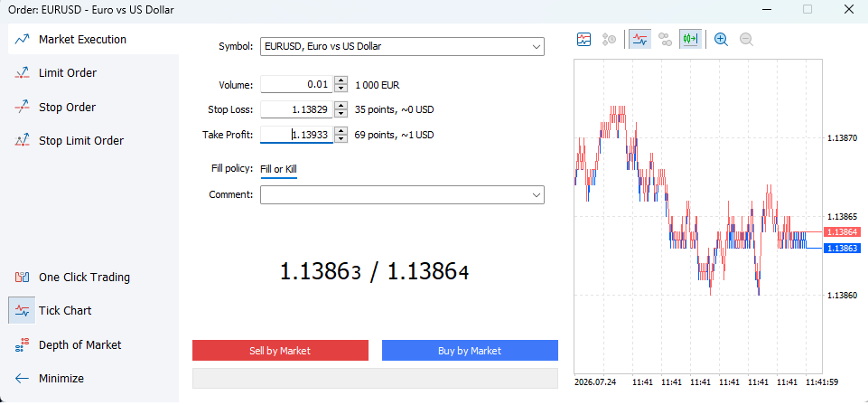Image resolution: width=868 pixels, height=405 pixels.
Task: Close the EURUSD order window
Action: pyautogui.click(x=848, y=9)
